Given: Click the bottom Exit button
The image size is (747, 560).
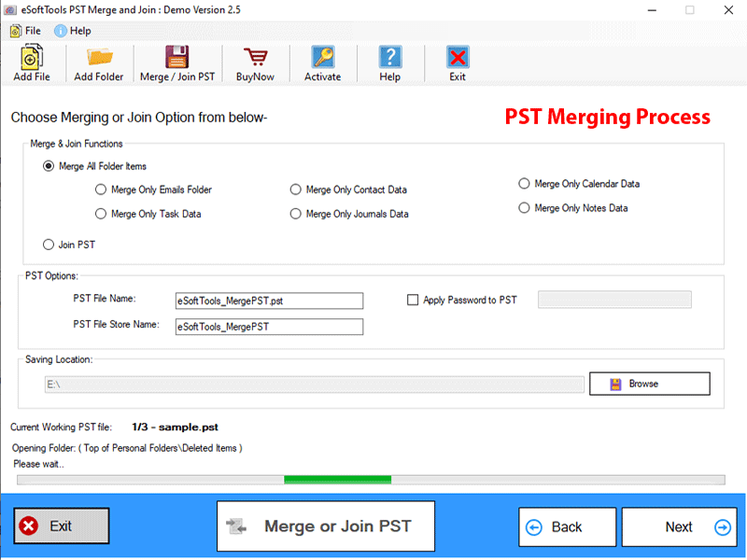Looking at the screenshot, I should tap(62, 525).
